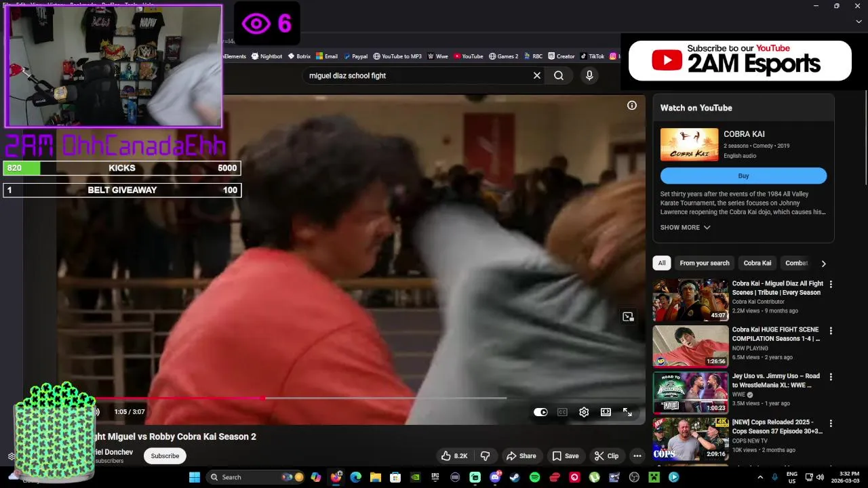Image resolution: width=868 pixels, height=488 pixels.
Task: Open Cobra Kai HUGE FIGHT SCENE COMPILATION title
Action: (x=776, y=334)
